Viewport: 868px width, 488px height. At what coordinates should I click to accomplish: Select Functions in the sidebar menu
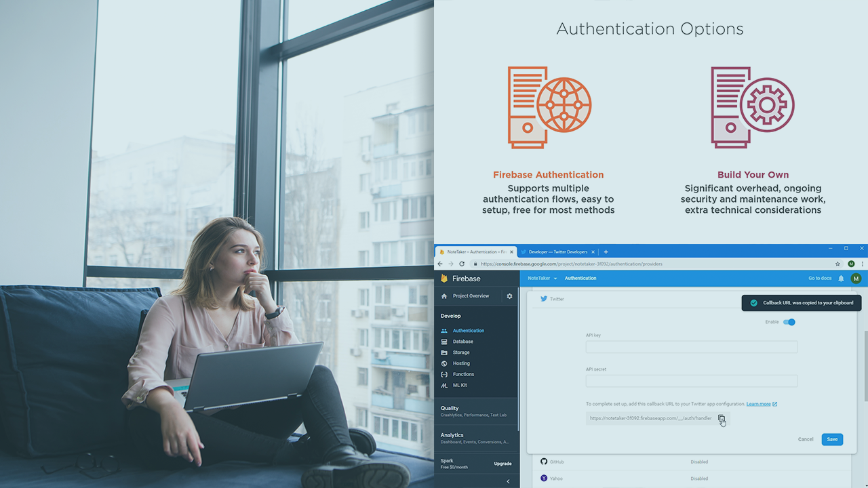tap(464, 374)
